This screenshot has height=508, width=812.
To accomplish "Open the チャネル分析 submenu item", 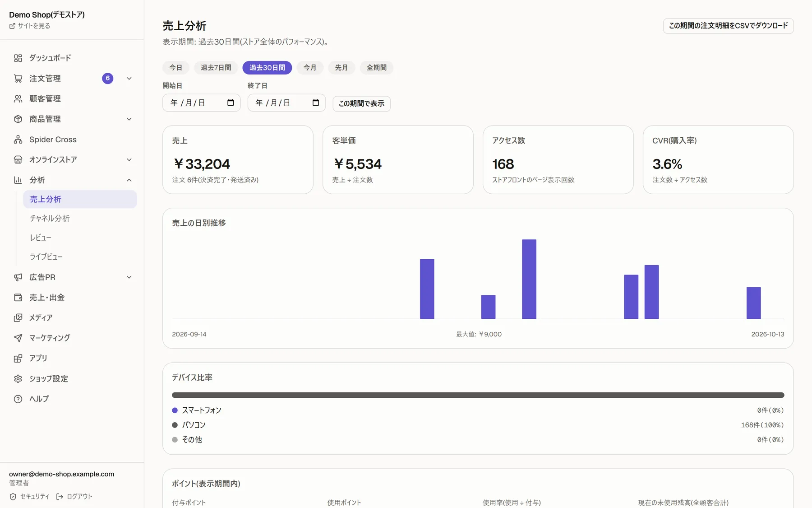I will coord(80,219).
